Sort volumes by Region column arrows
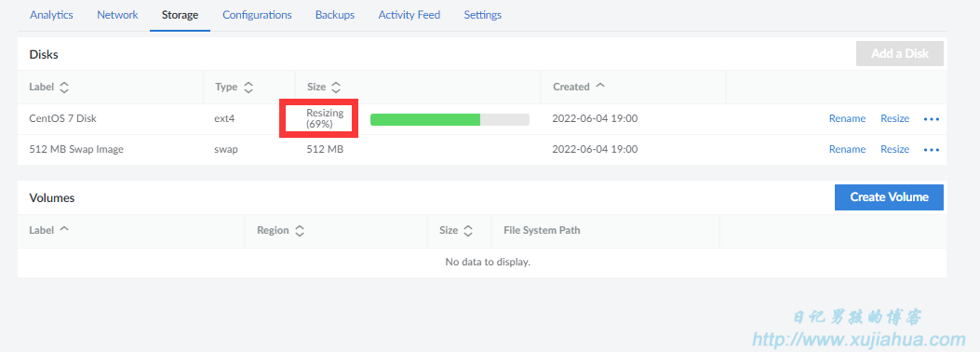The height and width of the screenshot is (352, 980). pos(300,230)
